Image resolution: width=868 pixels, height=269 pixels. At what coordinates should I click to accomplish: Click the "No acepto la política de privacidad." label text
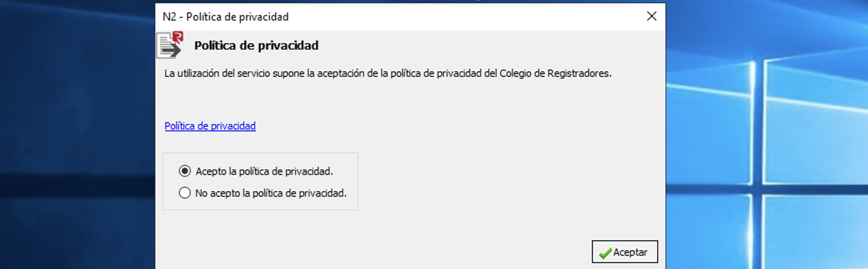(x=271, y=193)
